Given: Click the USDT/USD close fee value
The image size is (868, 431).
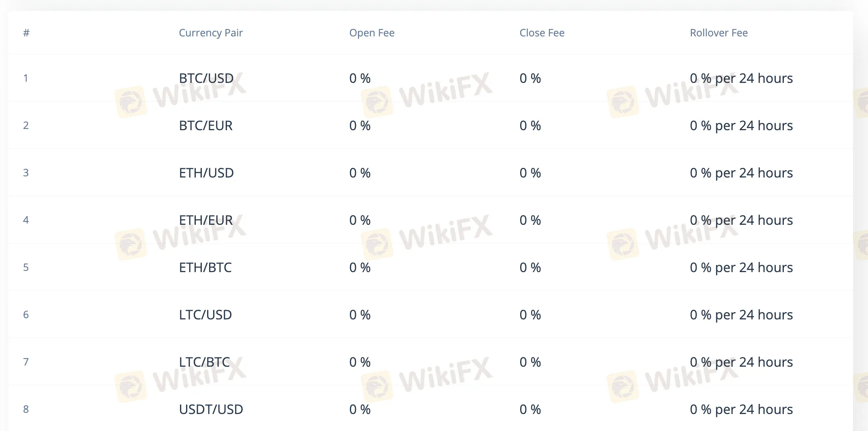Looking at the screenshot, I should tap(530, 409).
